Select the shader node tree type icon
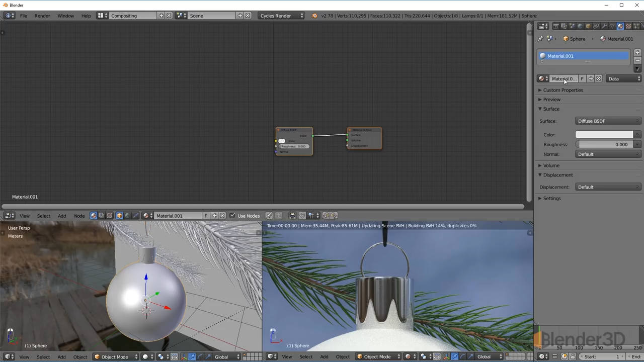Image resolution: width=644 pixels, height=362 pixels. (94, 216)
